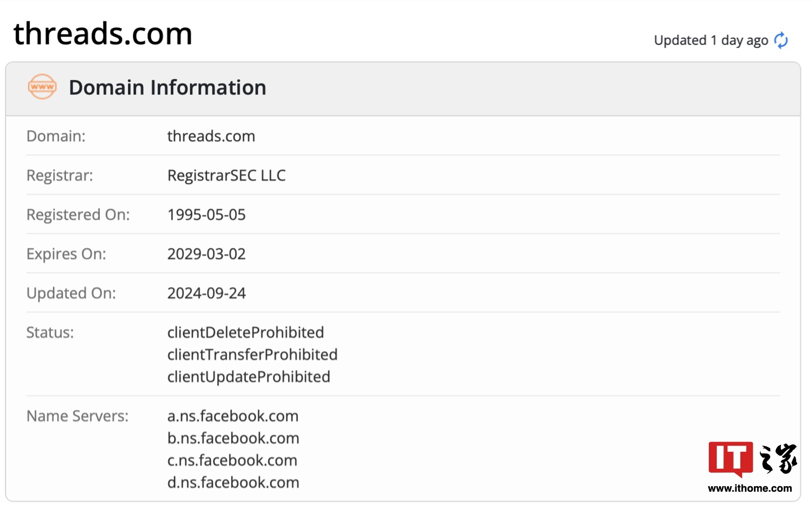The height and width of the screenshot is (511, 812).
Task: Click the 'Updated 1 day ago' text
Action: point(710,41)
